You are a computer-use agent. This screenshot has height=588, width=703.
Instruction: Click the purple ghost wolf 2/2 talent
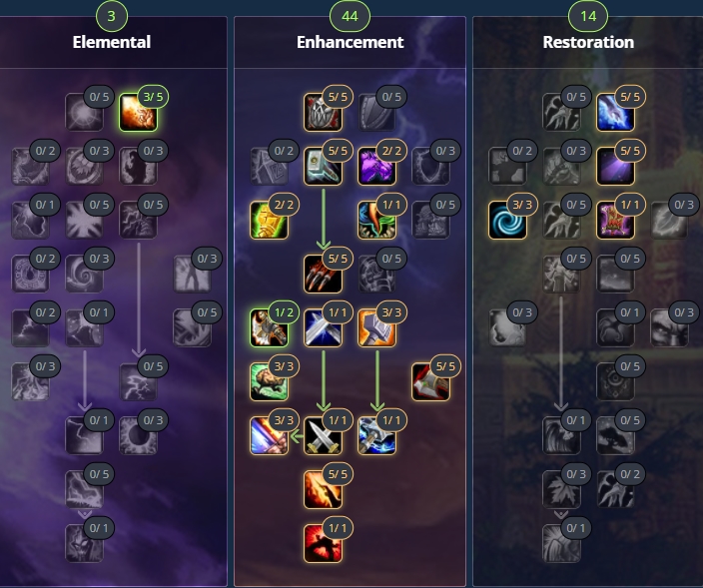pyautogui.click(x=376, y=166)
